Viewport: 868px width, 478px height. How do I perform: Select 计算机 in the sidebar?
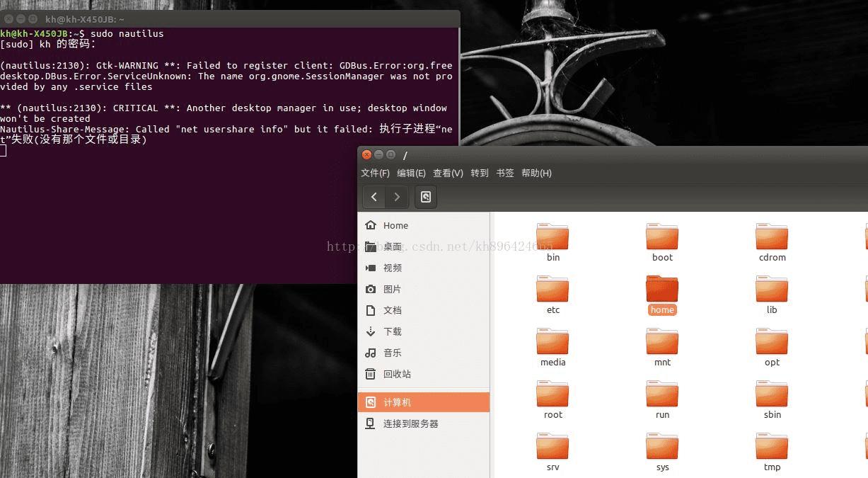click(x=424, y=402)
